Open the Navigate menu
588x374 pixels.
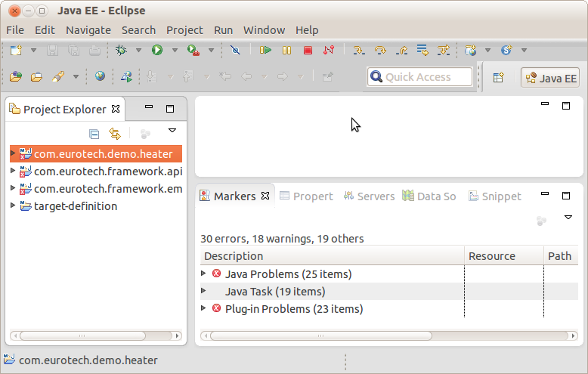point(88,30)
